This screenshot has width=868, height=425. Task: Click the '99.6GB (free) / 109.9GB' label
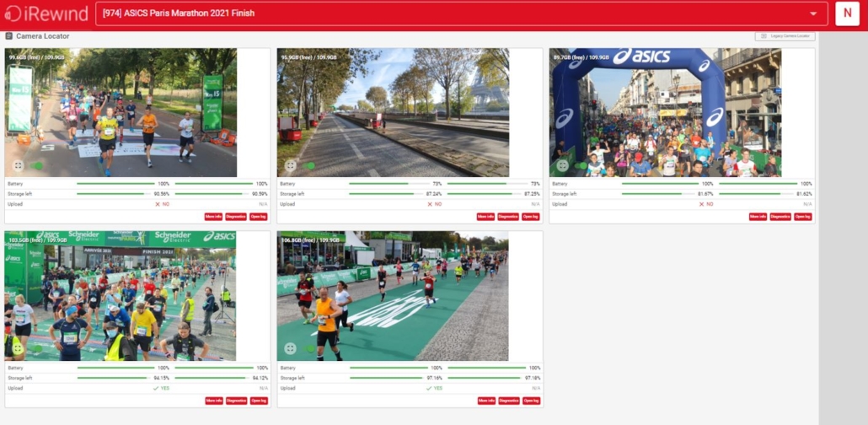36,57
